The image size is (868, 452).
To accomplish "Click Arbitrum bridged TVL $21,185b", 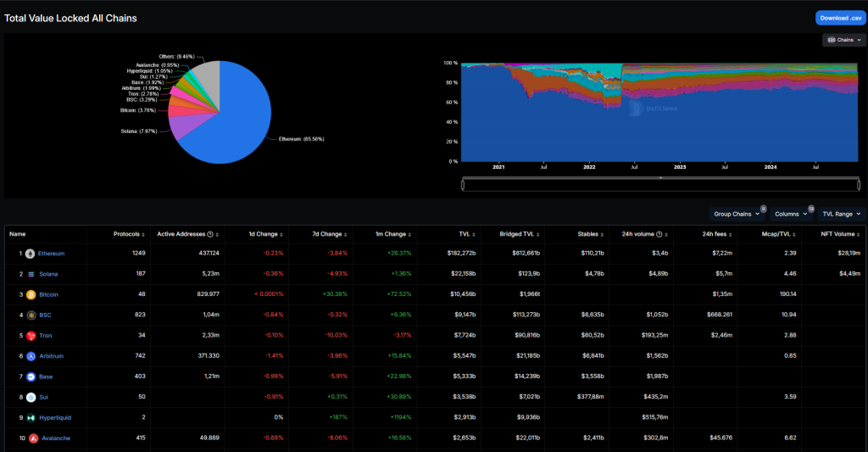I will [527, 355].
